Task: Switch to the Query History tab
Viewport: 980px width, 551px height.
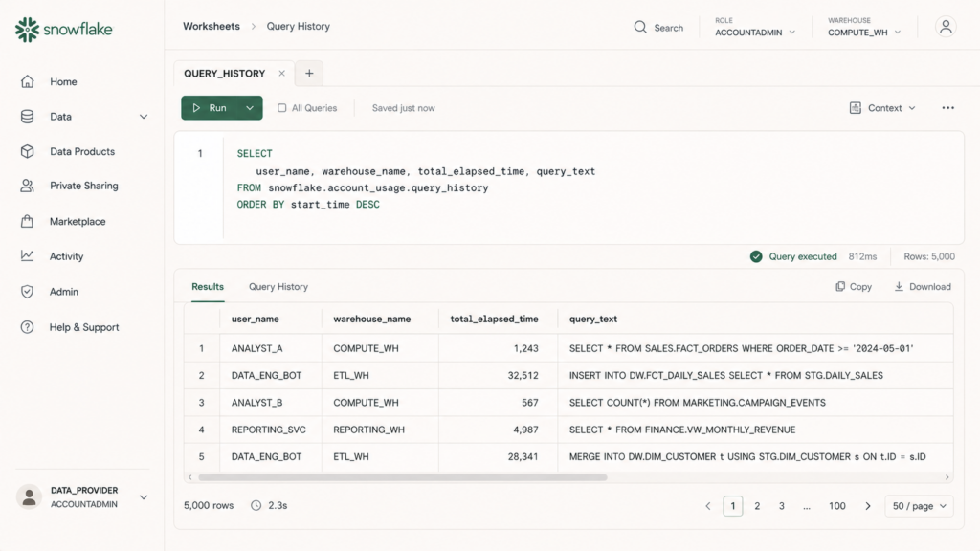Action: [x=278, y=287]
